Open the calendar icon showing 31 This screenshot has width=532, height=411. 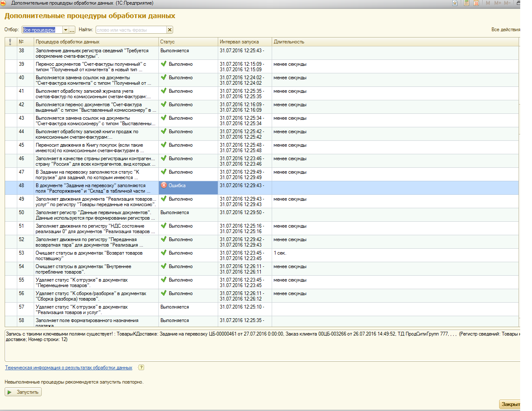[x=476, y=3]
